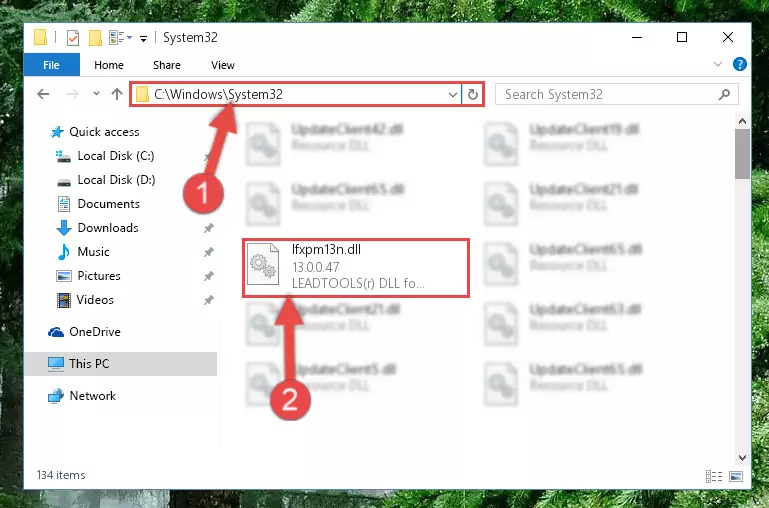Expand the ribbon with the chevron
769x508 pixels.
click(718, 64)
